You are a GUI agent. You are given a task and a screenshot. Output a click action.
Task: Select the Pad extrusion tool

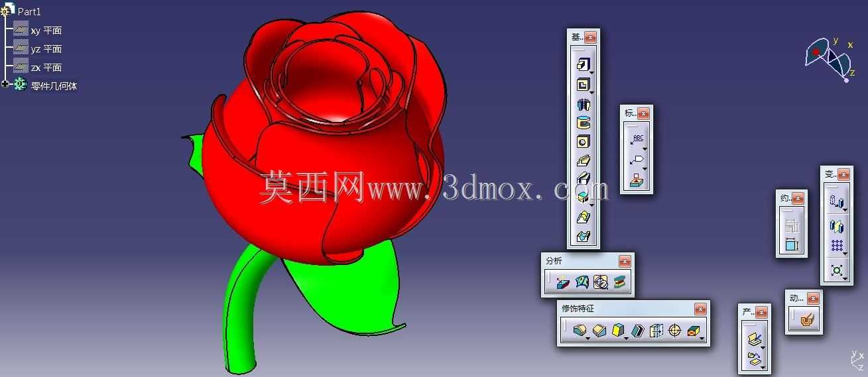(x=583, y=64)
